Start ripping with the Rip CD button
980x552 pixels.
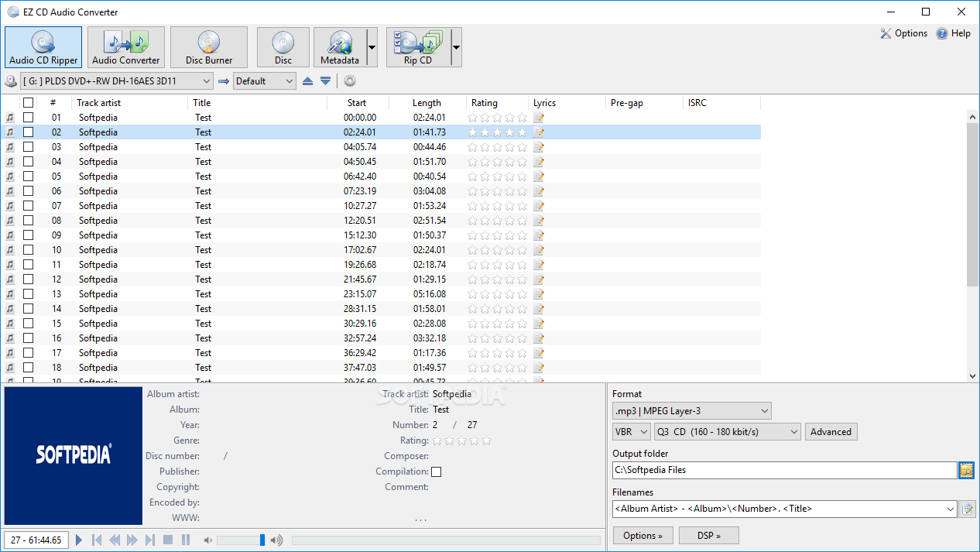coord(418,47)
